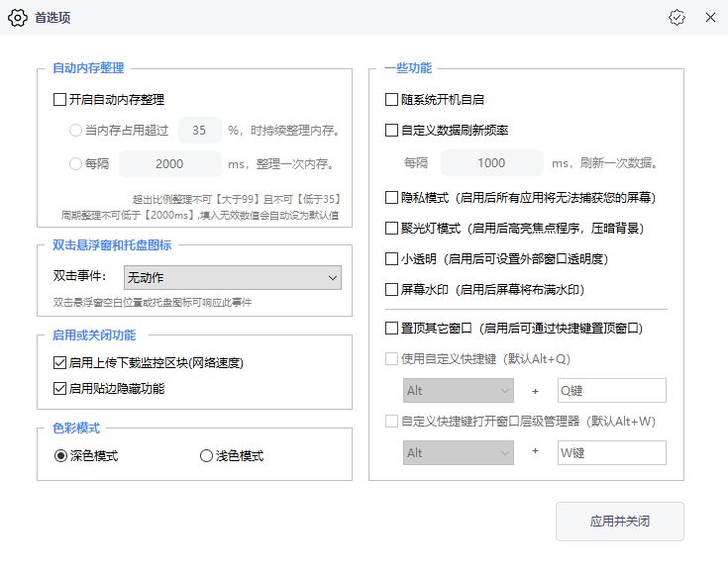728x573 pixels.
Task: Click the 应用并关闭 button
Action: pos(619,521)
